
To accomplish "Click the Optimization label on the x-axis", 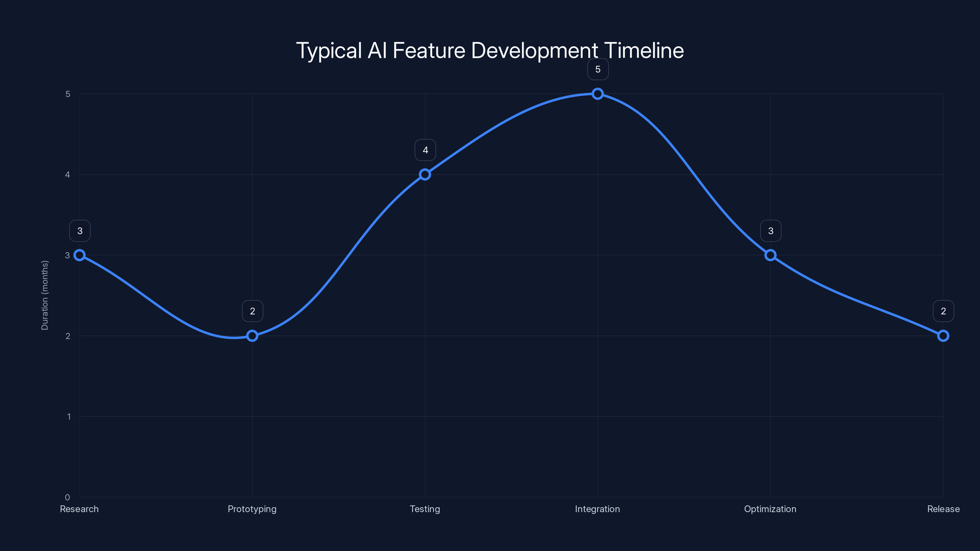I will pyautogui.click(x=771, y=509).
